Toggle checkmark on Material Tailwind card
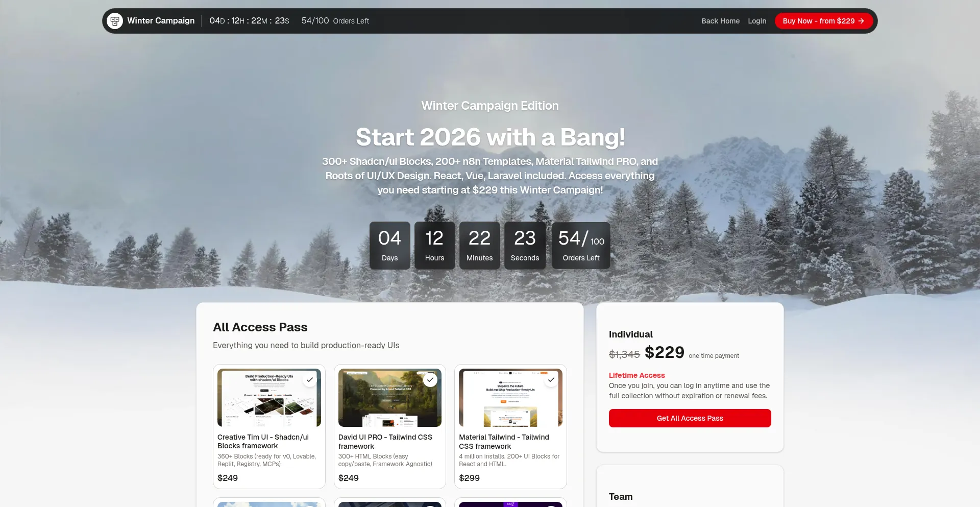The height and width of the screenshot is (507, 980). click(551, 380)
